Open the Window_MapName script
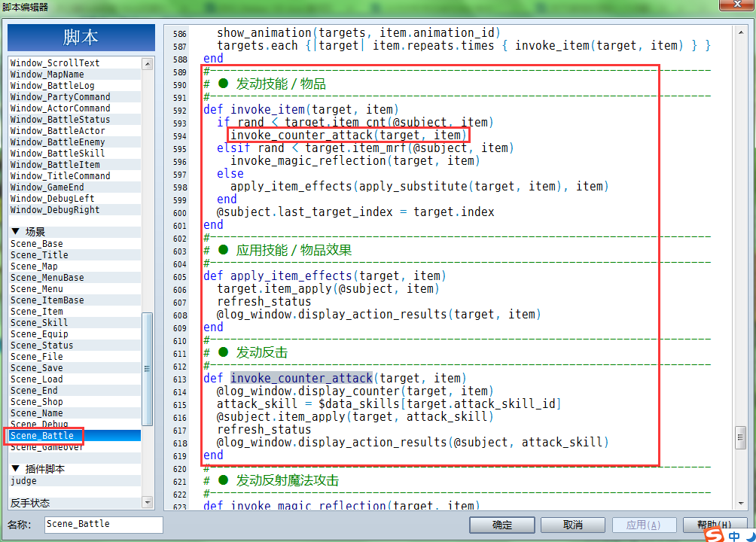 coord(75,75)
